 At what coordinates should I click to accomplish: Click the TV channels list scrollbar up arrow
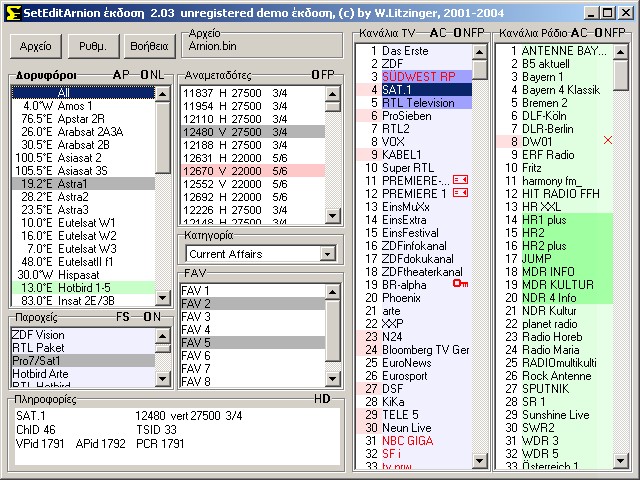(480, 49)
